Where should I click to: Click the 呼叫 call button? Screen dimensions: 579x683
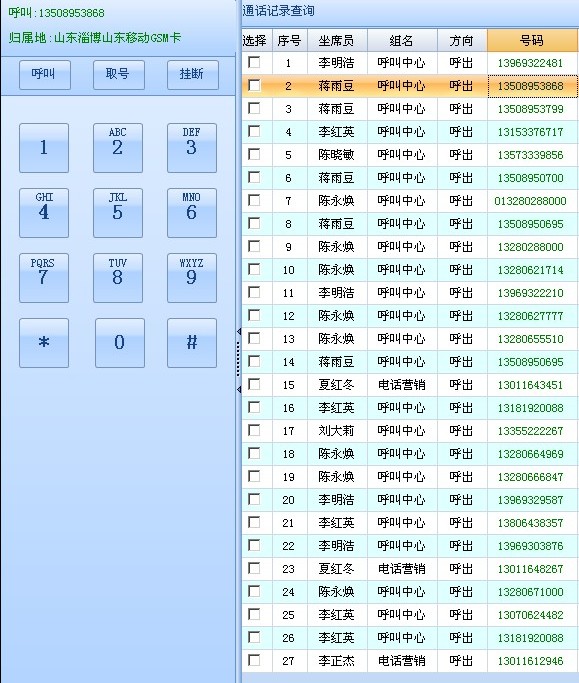44,74
